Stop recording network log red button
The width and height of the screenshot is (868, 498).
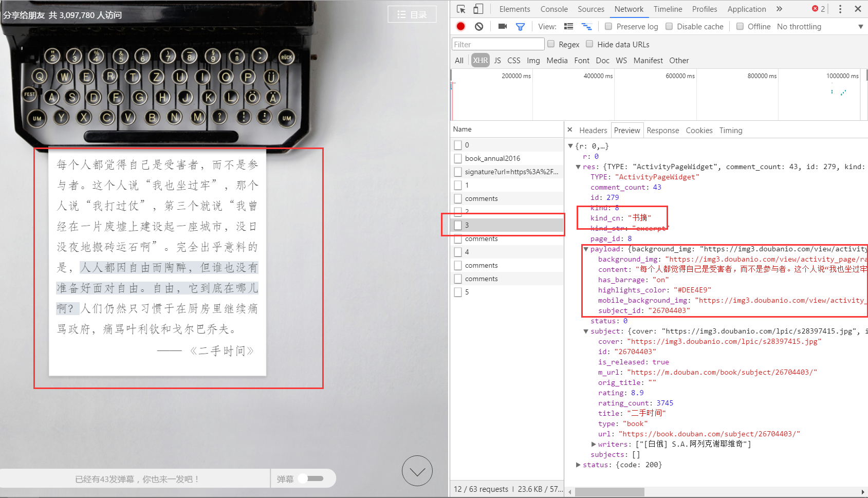click(460, 26)
